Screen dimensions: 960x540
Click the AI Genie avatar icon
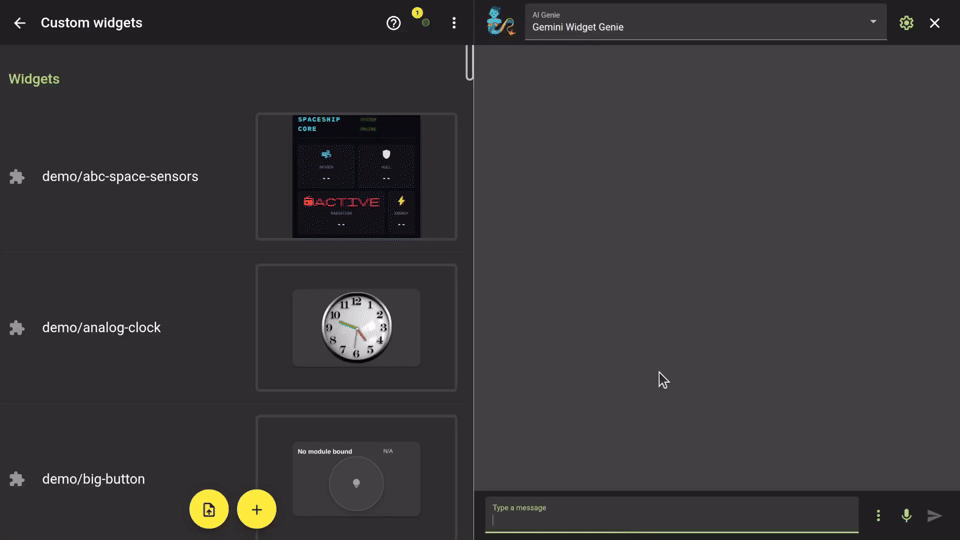(500, 21)
